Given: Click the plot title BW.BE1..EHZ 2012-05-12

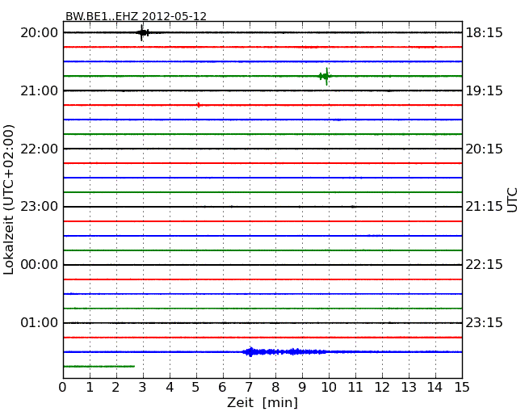Looking at the screenshot, I should coord(136,16).
